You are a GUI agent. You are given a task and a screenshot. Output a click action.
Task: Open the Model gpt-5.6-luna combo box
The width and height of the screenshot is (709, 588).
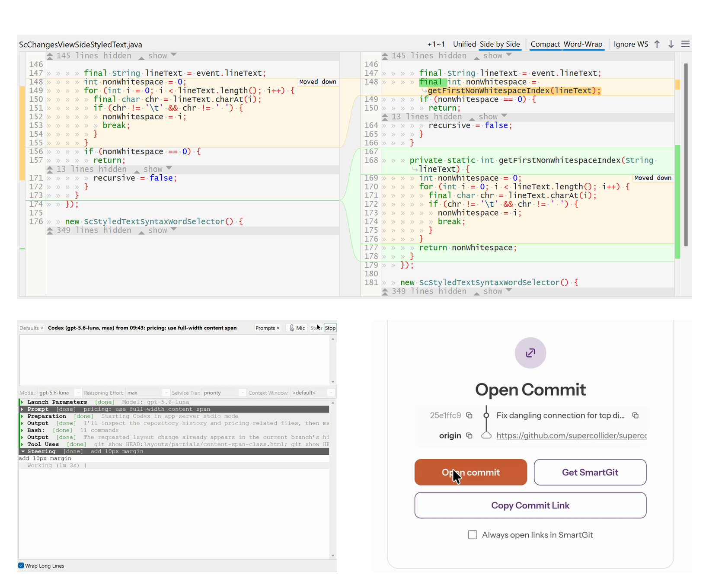point(59,393)
